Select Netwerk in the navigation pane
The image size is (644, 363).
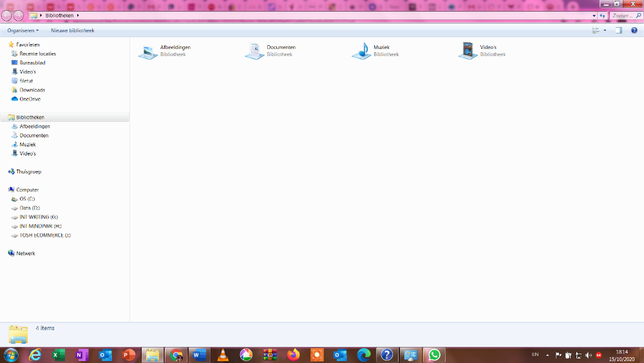click(26, 253)
